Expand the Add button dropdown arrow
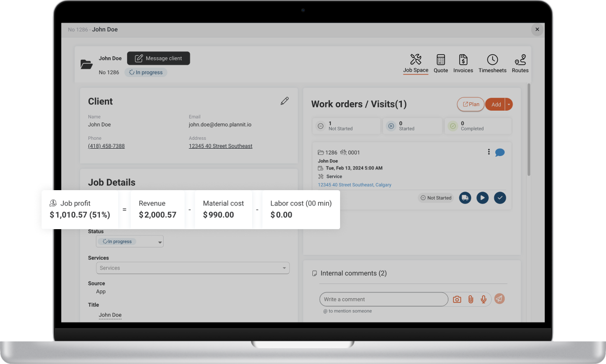606x364 pixels. point(509,104)
